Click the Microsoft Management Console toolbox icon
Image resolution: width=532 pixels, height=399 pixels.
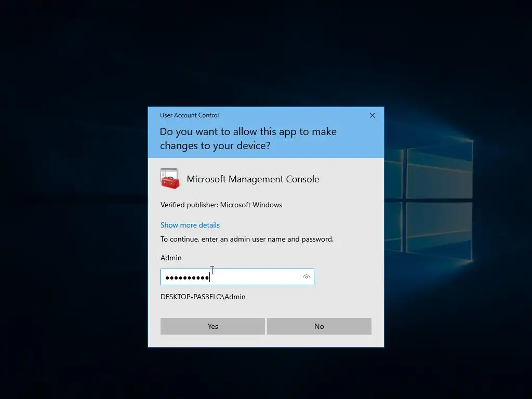coord(170,179)
